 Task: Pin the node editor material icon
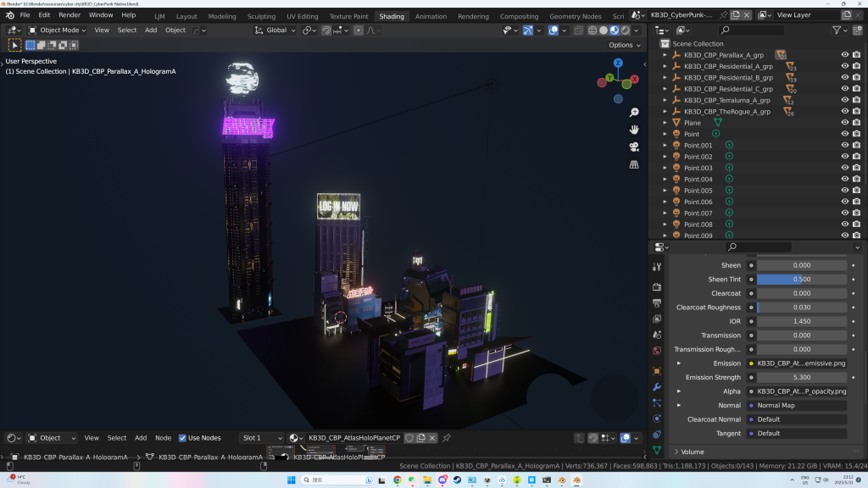coord(446,438)
